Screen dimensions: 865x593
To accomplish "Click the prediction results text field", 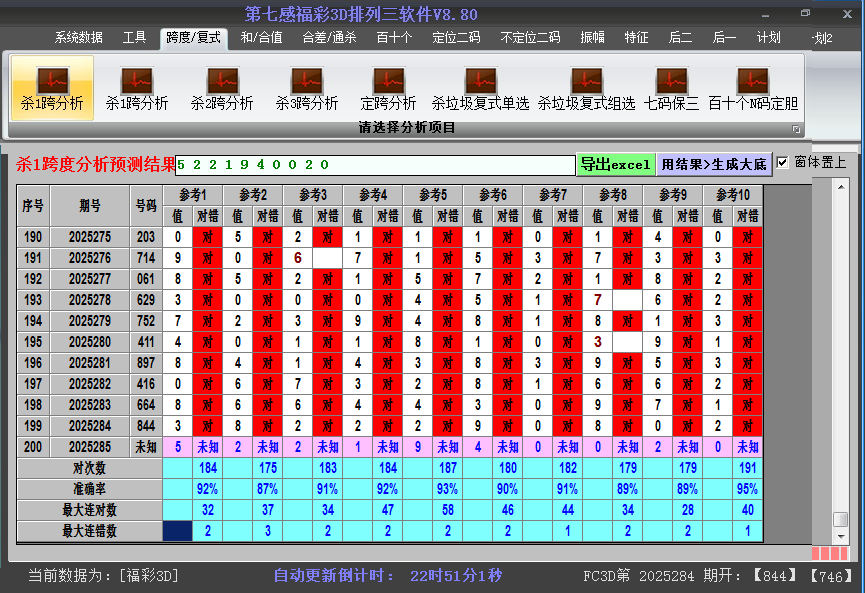I will 375,165.
